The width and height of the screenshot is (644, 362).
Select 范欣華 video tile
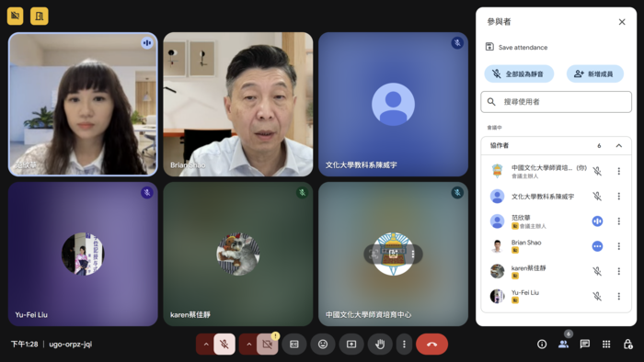click(83, 105)
